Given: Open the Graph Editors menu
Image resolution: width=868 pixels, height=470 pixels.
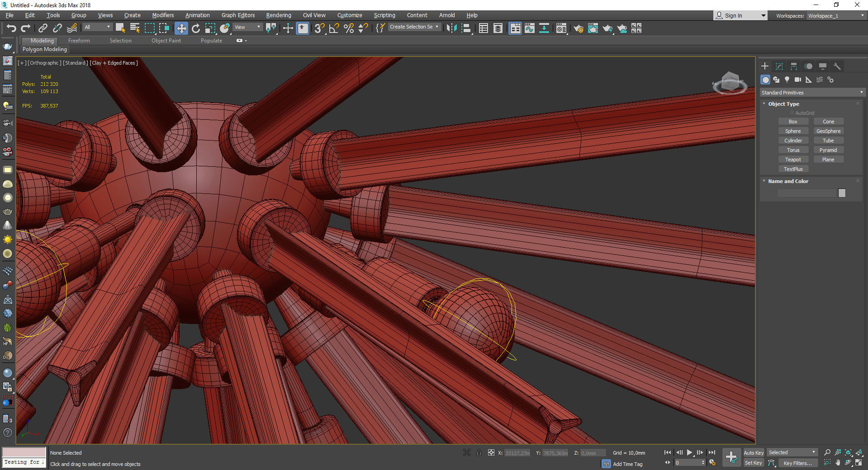Looking at the screenshot, I should pos(238,15).
